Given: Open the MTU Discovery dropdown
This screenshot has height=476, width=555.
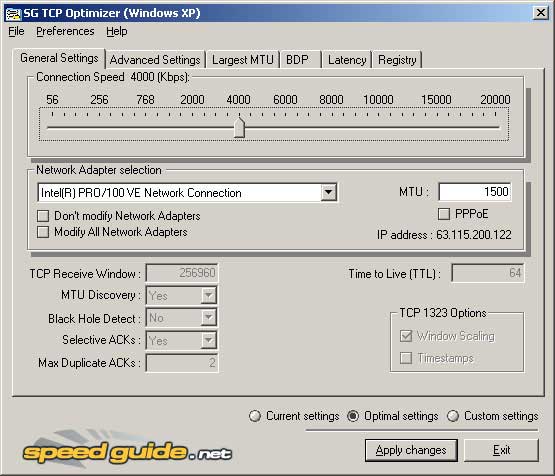Looking at the screenshot, I should 208,295.
